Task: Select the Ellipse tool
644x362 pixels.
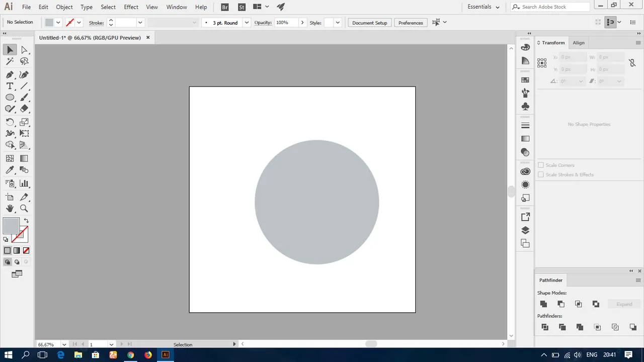Action: (x=10, y=98)
